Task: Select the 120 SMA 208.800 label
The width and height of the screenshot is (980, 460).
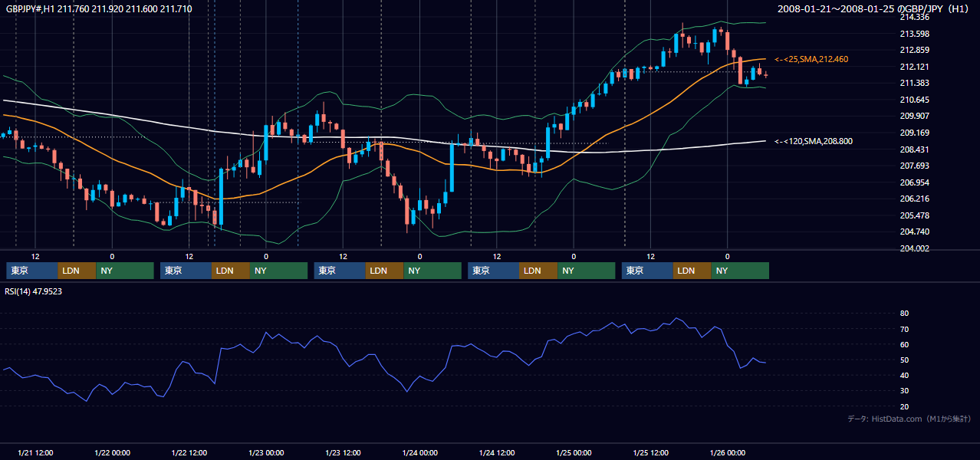Action: coord(813,141)
